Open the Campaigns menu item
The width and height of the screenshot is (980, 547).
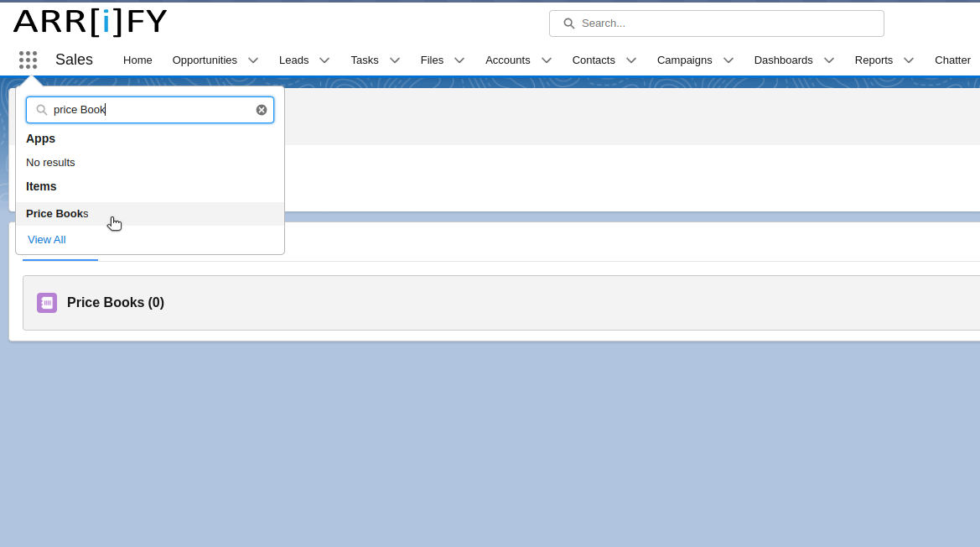tap(685, 60)
